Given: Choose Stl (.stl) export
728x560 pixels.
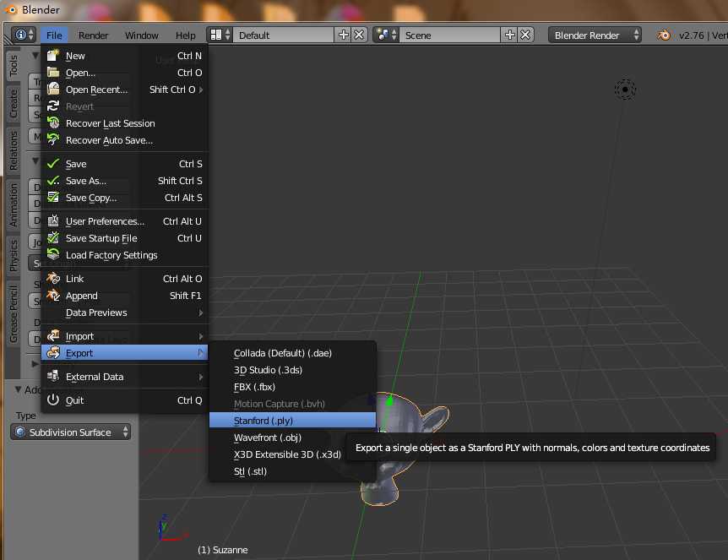Looking at the screenshot, I should tap(292, 471).
